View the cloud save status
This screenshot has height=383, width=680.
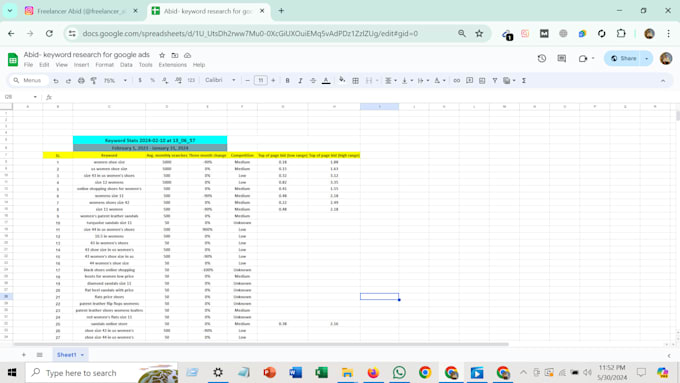[x=187, y=56]
